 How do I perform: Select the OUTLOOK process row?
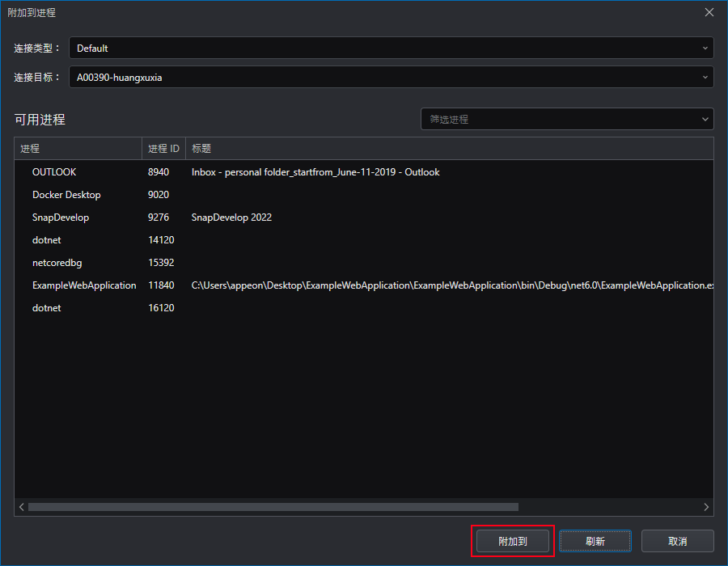364,172
